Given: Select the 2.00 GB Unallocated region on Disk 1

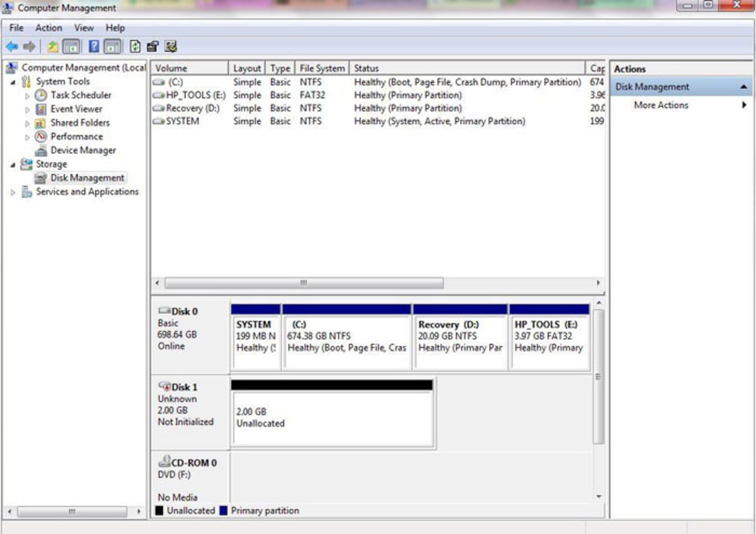Looking at the screenshot, I should point(333,418).
